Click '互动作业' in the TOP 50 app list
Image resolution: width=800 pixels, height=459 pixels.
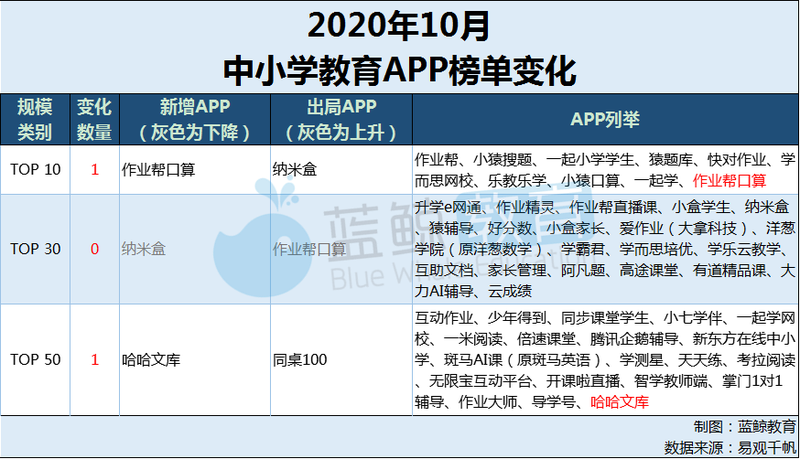click(x=444, y=318)
